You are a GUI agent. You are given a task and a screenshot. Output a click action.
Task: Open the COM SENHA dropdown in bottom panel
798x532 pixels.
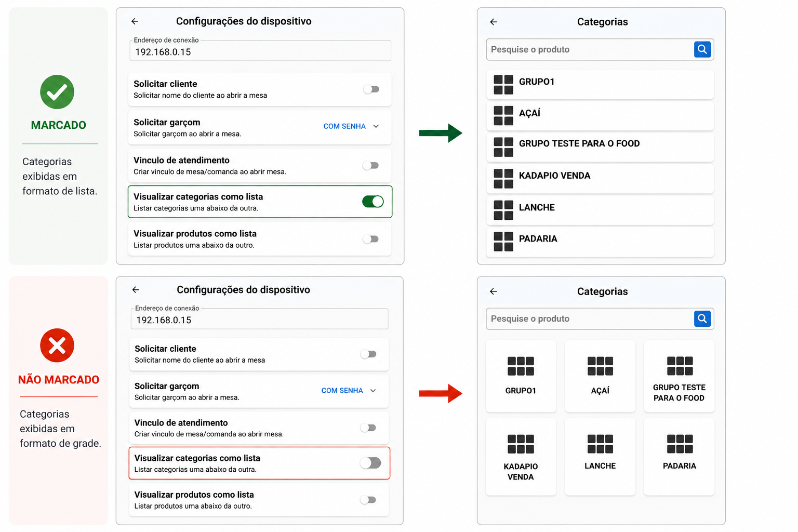pyautogui.click(x=349, y=391)
